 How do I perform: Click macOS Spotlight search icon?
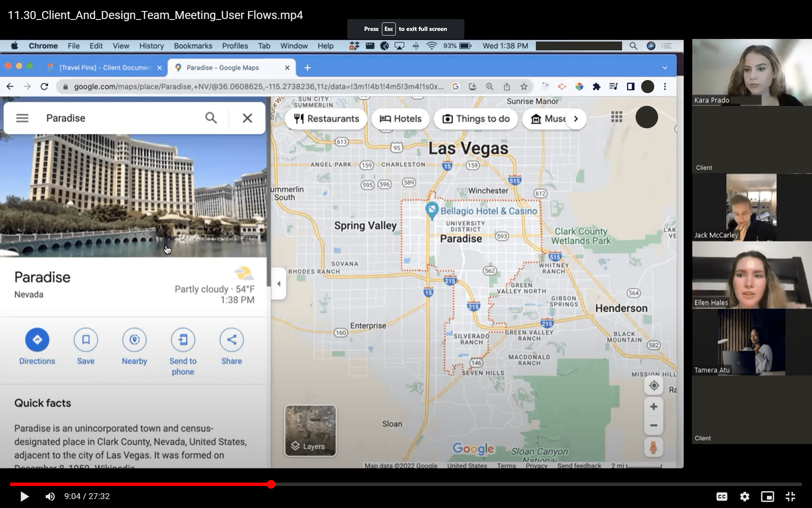[633, 46]
